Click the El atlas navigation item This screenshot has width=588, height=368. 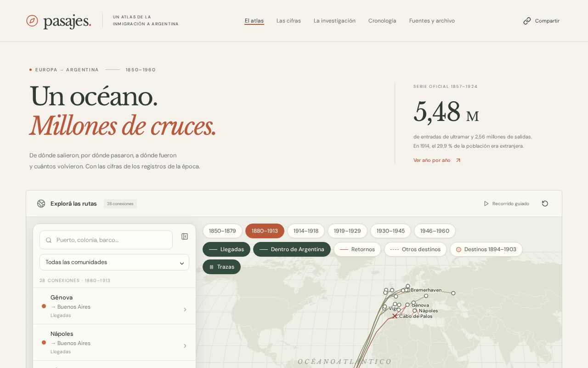click(x=254, y=21)
